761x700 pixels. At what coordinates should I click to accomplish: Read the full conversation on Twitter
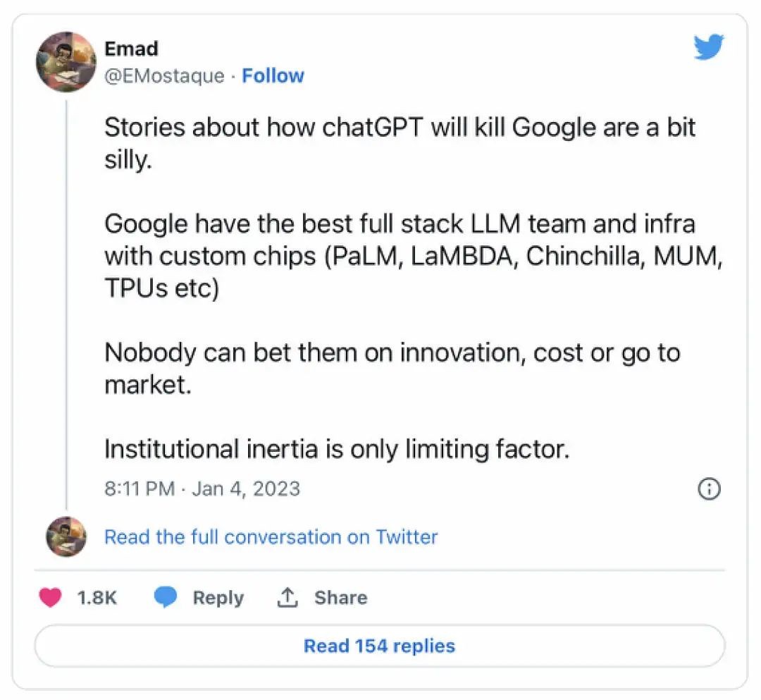[271, 537]
